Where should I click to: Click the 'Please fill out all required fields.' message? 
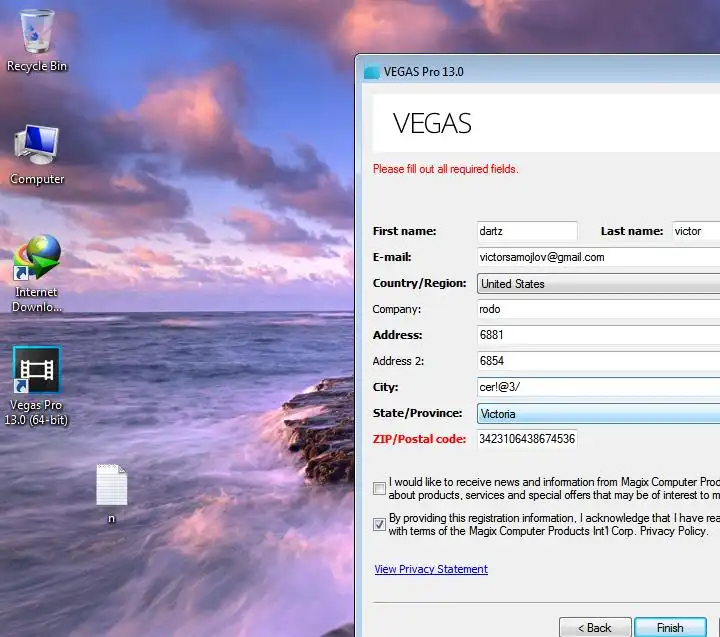(x=445, y=169)
